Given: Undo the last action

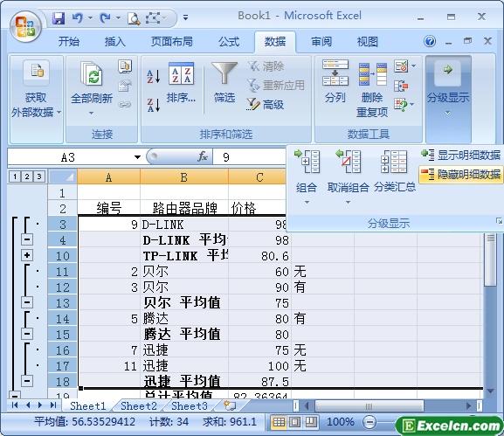Looking at the screenshot, I should [77, 18].
